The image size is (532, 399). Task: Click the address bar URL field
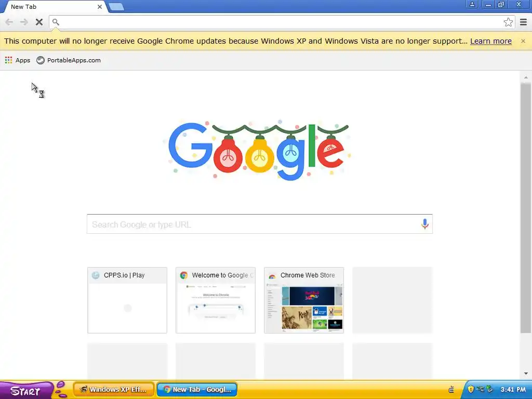(x=282, y=22)
